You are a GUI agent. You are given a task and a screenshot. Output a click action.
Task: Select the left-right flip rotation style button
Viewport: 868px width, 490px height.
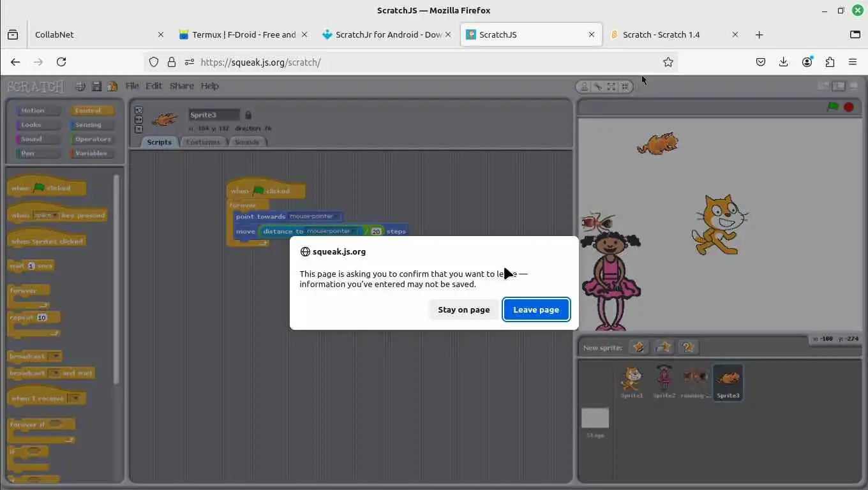pyautogui.click(x=138, y=119)
